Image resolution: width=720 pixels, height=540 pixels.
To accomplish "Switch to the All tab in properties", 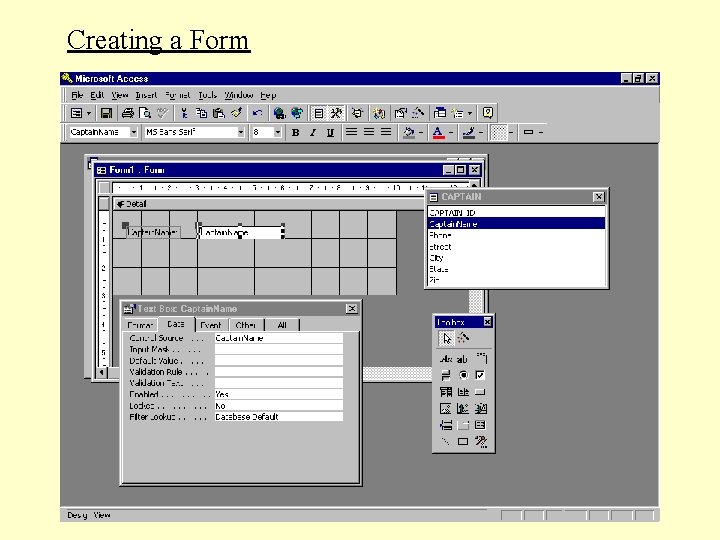I will 282,325.
